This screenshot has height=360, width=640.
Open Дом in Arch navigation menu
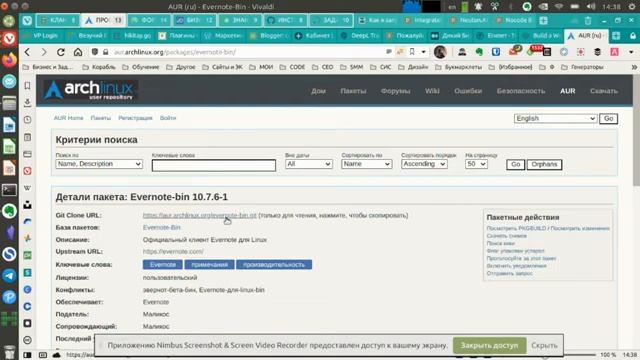(x=318, y=91)
